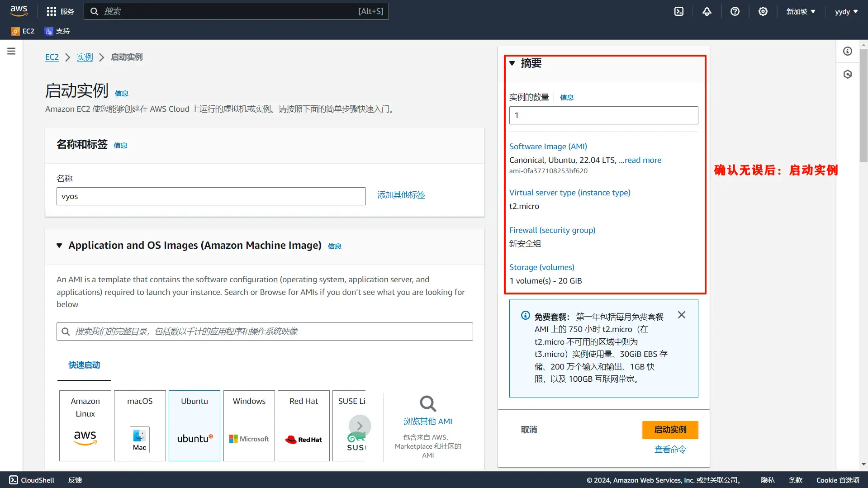The width and height of the screenshot is (868, 488).
Task: Click Add additional tags link
Action: point(401,195)
